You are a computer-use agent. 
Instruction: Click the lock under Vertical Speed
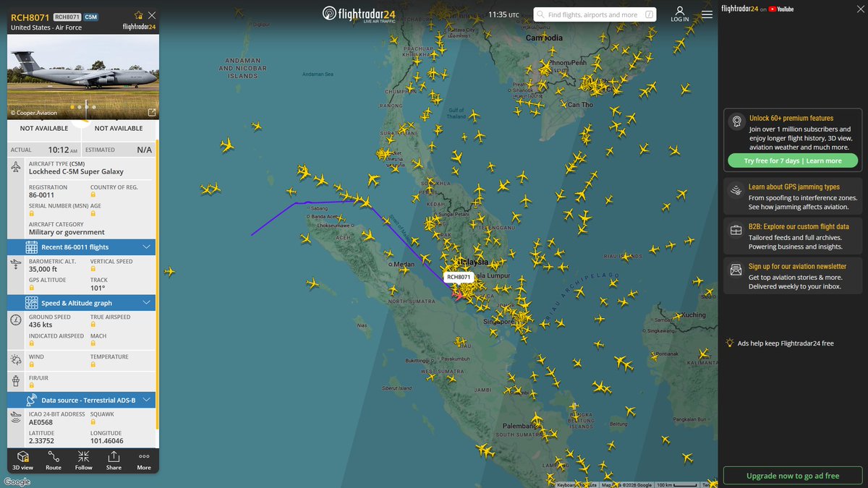coord(93,270)
